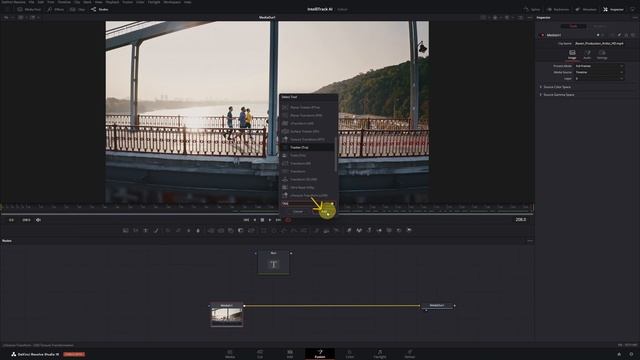Jump to first frame of playback

coord(246,220)
